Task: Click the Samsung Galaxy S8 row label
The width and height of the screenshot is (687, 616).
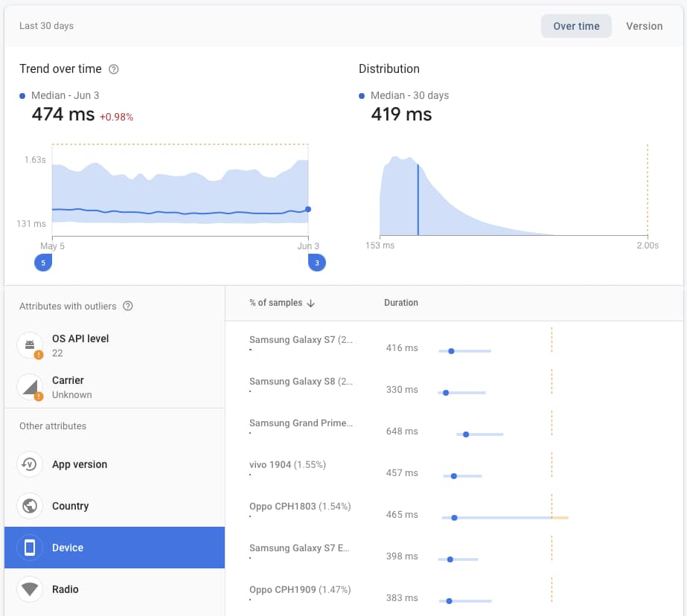Action: click(301, 382)
